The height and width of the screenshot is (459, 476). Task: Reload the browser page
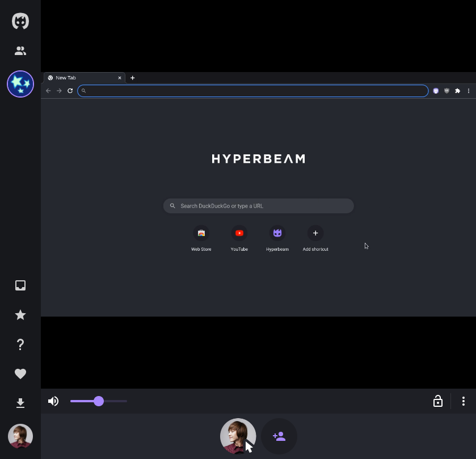pyautogui.click(x=70, y=91)
